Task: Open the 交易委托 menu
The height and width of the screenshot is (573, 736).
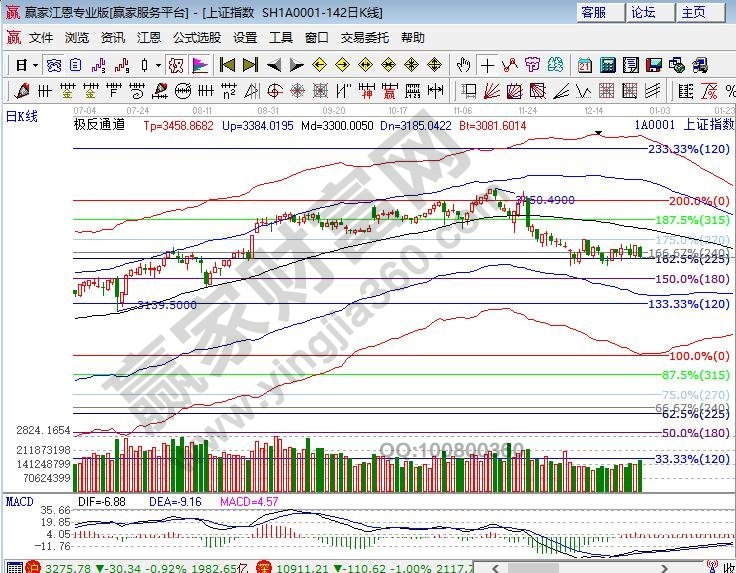Action: coord(364,37)
